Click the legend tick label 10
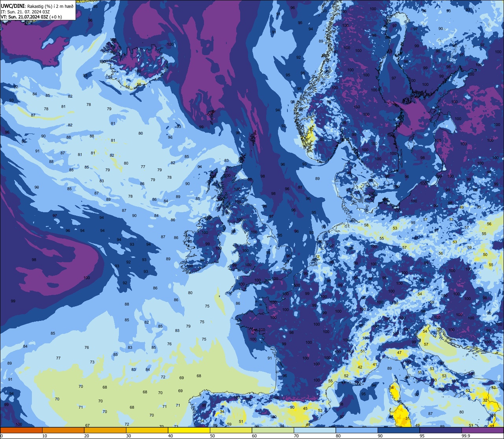Image resolution: width=504 pixels, height=439 pixels. click(x=44, y=436)
